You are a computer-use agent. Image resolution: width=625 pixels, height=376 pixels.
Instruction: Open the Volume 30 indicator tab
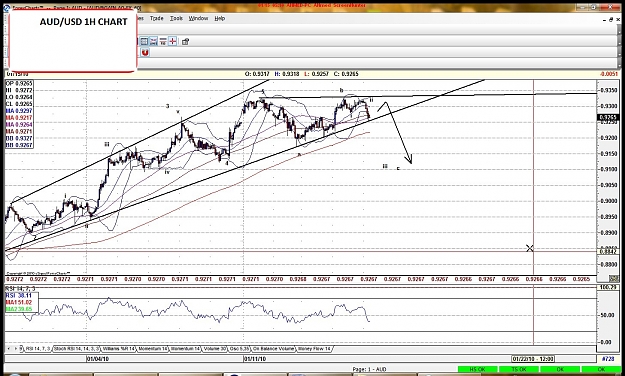click(x=214, y=348)
